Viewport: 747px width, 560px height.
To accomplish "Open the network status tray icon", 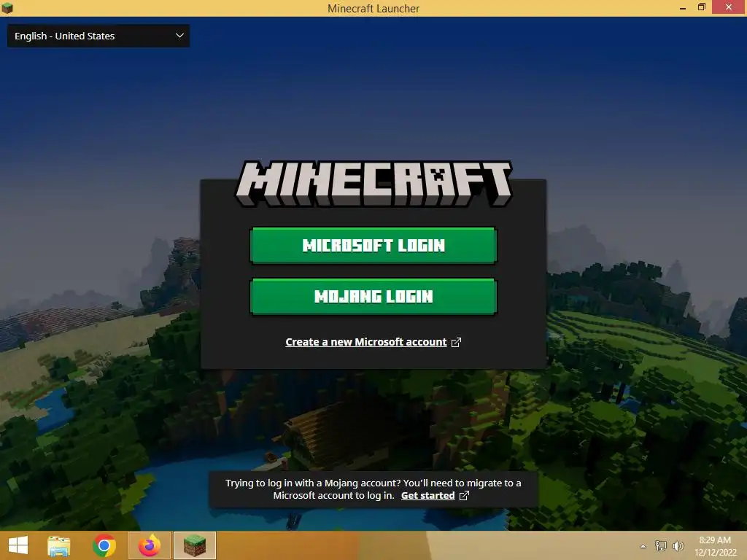I will click(661, 545).
